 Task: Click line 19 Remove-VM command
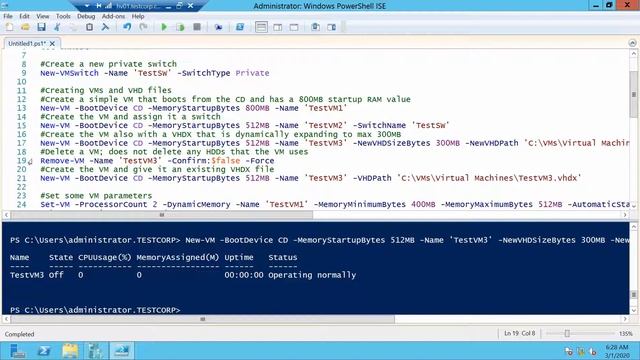pyautogui.click(x=157, y=161)
